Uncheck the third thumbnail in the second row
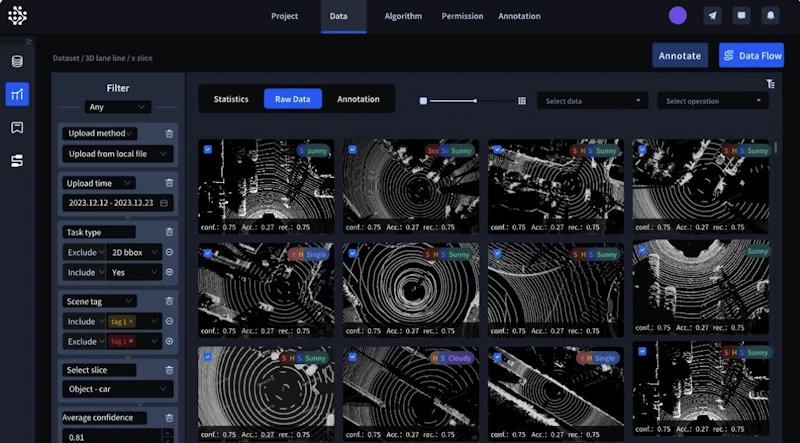The width and height of the screenshot is (800, 443). (497, 253)
